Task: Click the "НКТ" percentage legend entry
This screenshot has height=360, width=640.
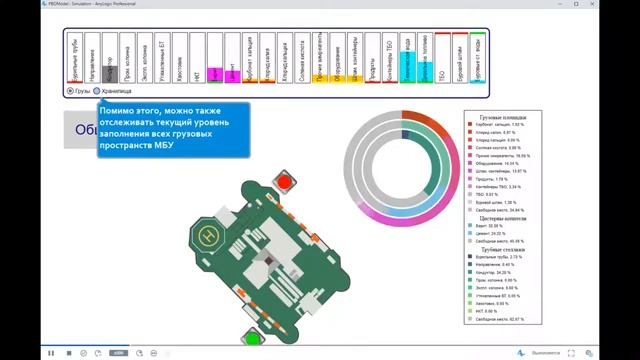Action: pyautogui.click(x=487, y=311)
